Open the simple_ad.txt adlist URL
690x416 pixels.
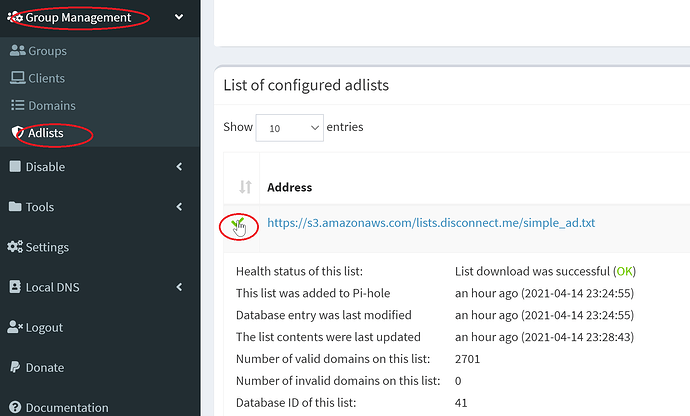pyautogui.click(x=430, y=223)
